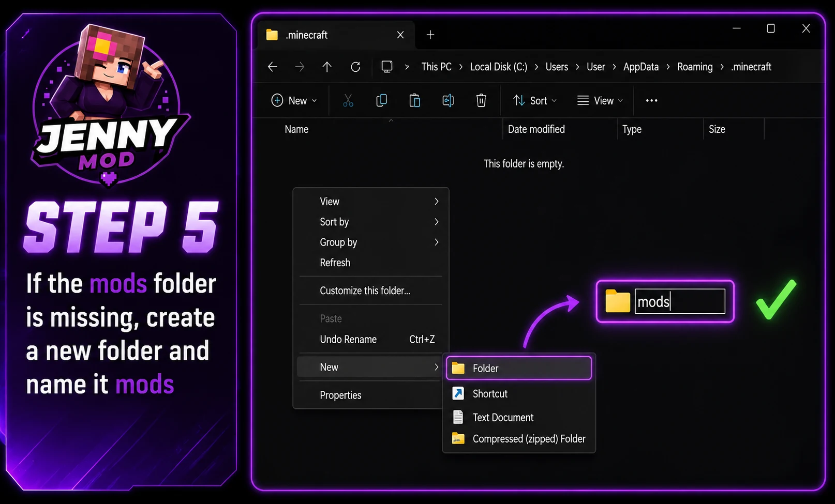Click the Forward navigation arrow
The height and width of the screenshot is (504, 835).
pyautogui.click(x=300, y=67)
